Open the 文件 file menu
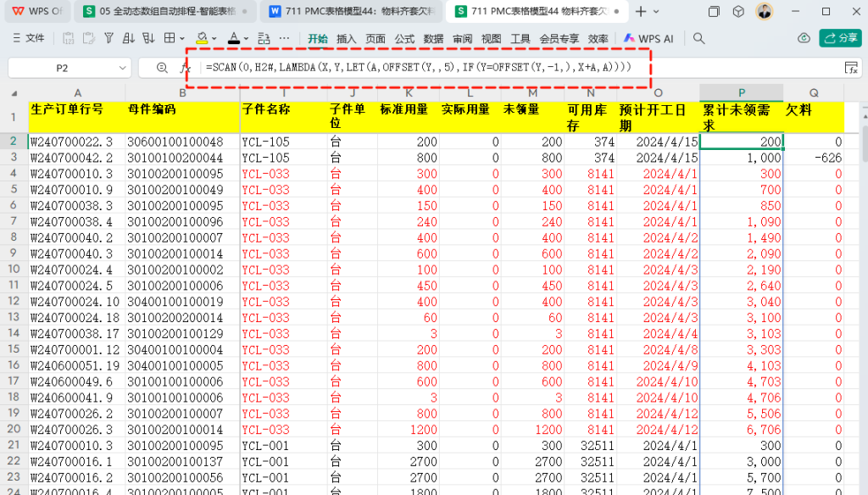Viewport: 868px width, 495px height. click(x=28, y=38)
